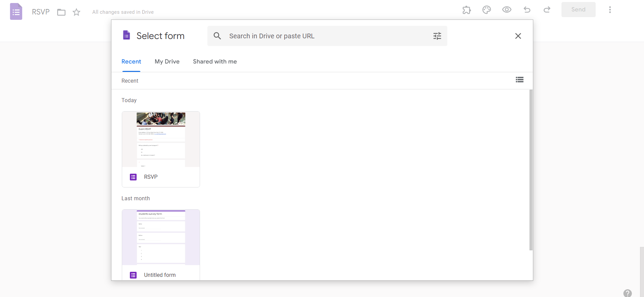Open search filter options in the dialog
The width and height of the screenshot is (644, 297).
click(x=437, y=36)
